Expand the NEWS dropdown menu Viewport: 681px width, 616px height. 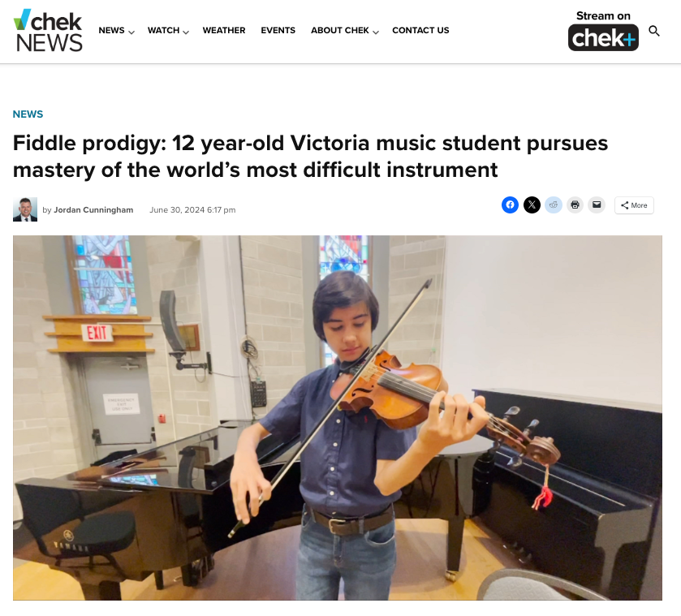coord(116,30)
